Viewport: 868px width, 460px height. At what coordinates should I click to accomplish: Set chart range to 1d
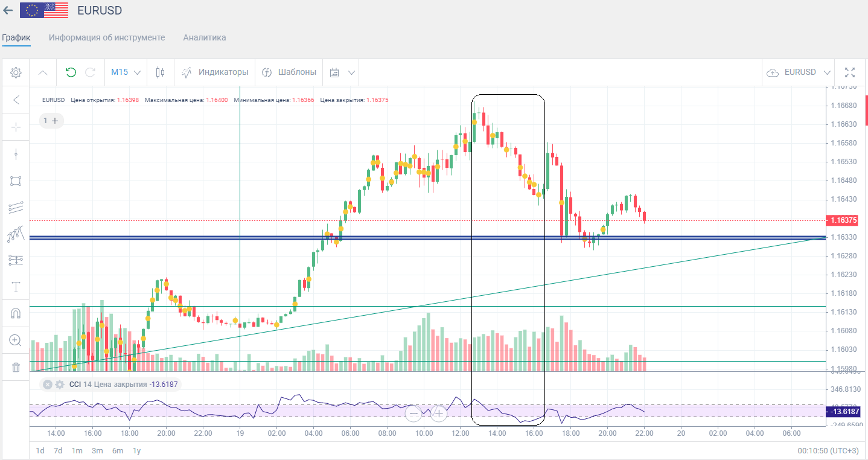(x=40, y=450)
